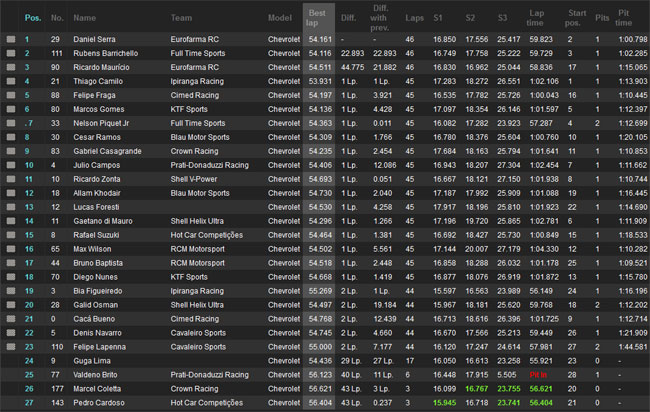Click the row icon beside Thiago Camilo
650x412 pixels.
point(11,81)
